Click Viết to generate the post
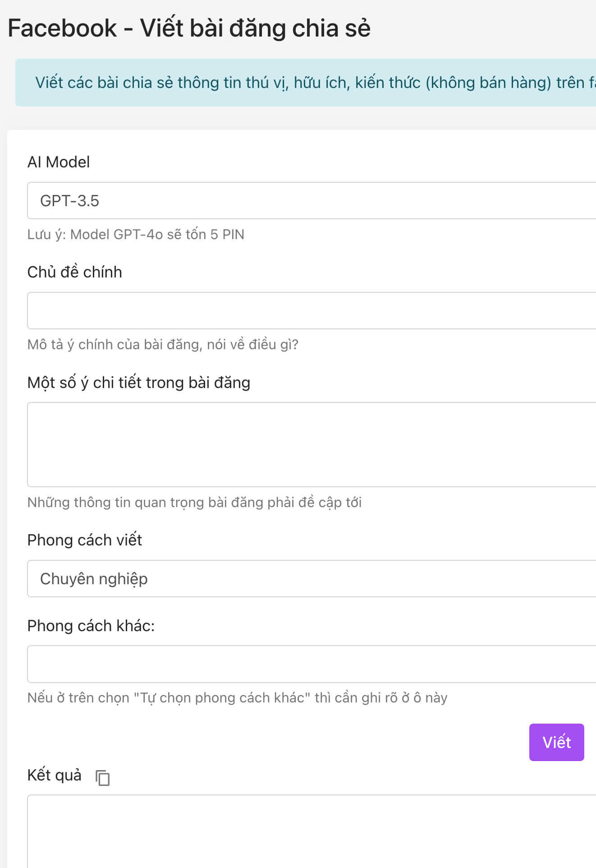596x868 pixels. [556, 742]
